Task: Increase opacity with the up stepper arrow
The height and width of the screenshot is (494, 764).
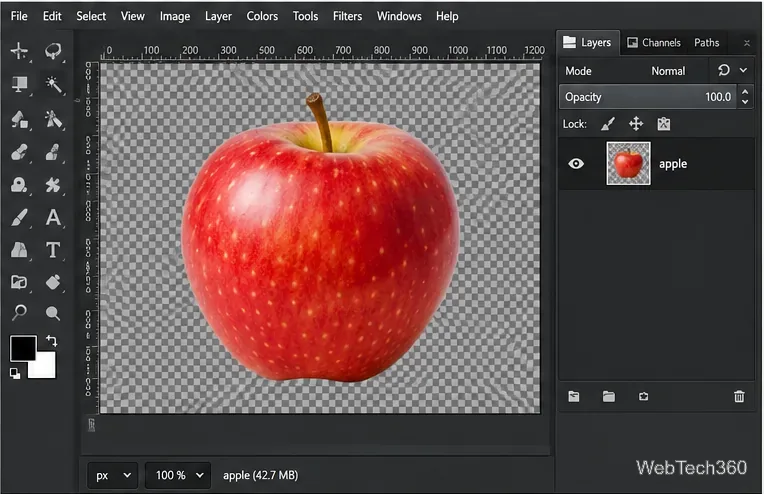Action: point(745,91)
